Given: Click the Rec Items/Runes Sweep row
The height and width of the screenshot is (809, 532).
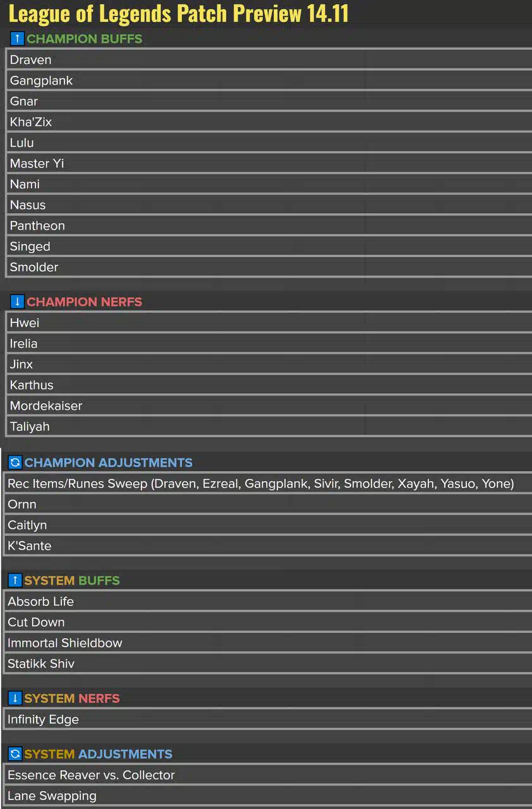Looking at the screenshot, I should [x=268, y=484].
